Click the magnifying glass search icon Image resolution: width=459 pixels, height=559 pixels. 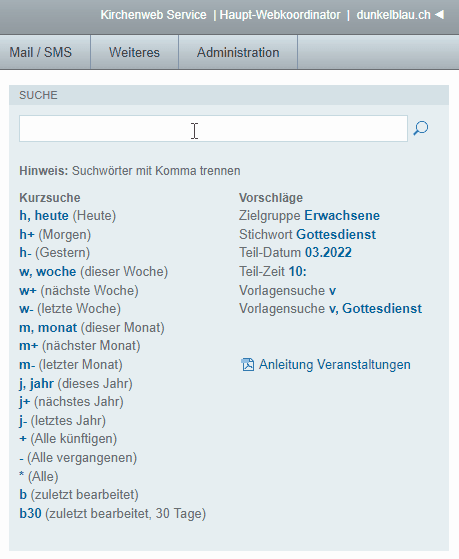421,128
